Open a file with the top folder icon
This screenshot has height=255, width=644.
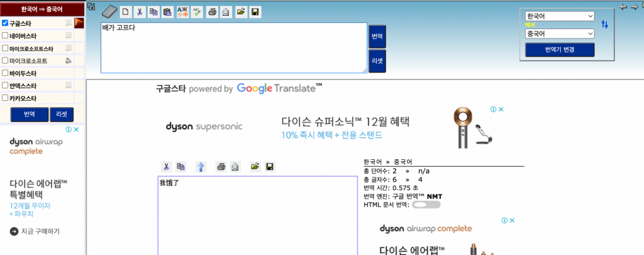click(241, 13)
